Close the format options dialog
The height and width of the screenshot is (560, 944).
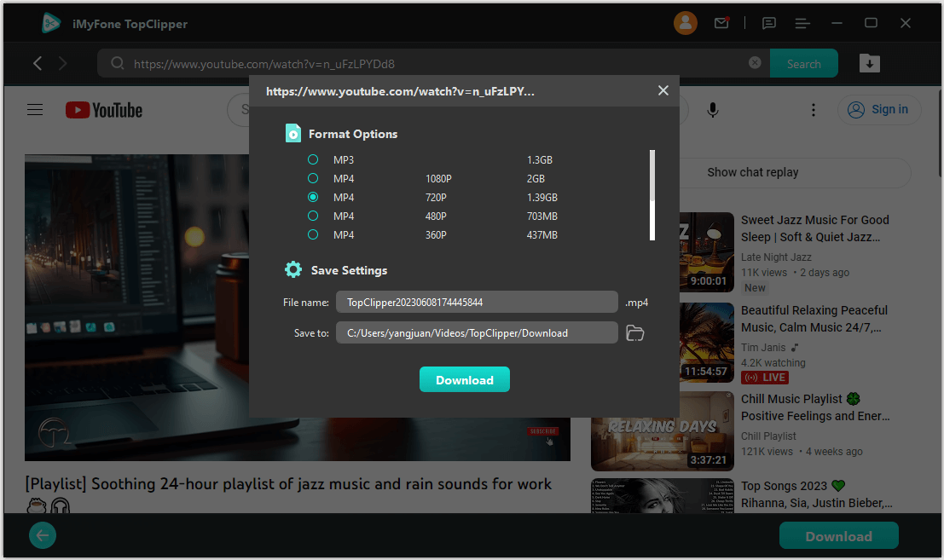(663, 91)
